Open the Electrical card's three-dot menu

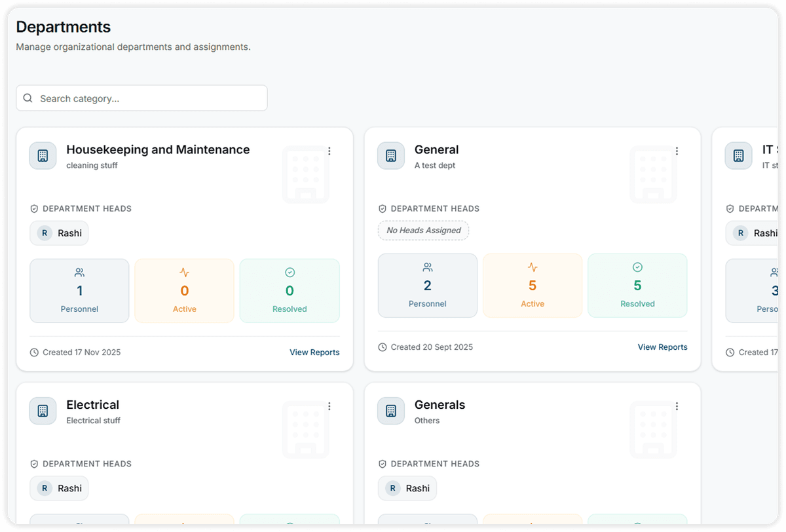point(329,406)
